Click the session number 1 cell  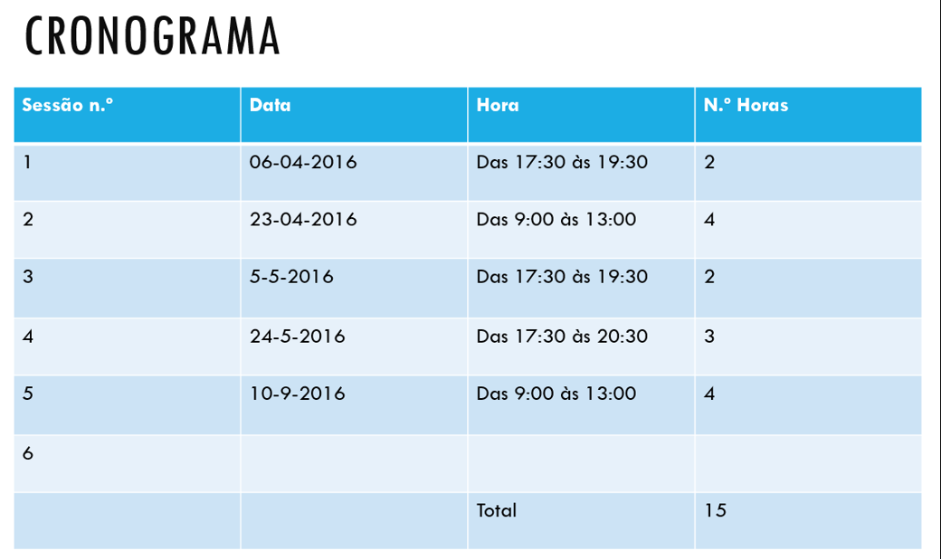pos(128,173)
